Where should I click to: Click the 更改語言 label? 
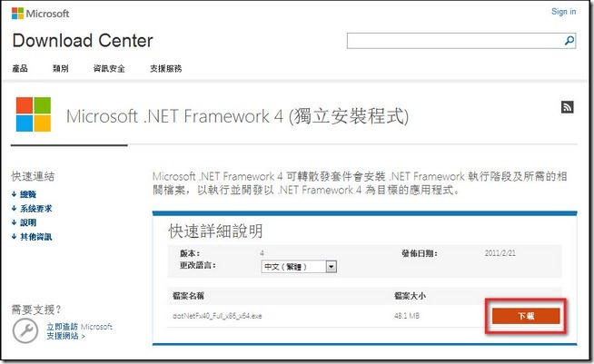tap(198, 265)
